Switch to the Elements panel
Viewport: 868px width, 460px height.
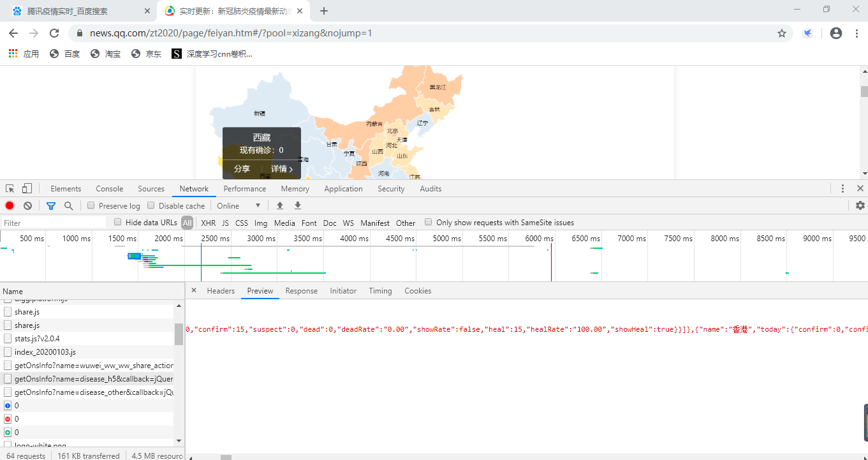(66, 189)
